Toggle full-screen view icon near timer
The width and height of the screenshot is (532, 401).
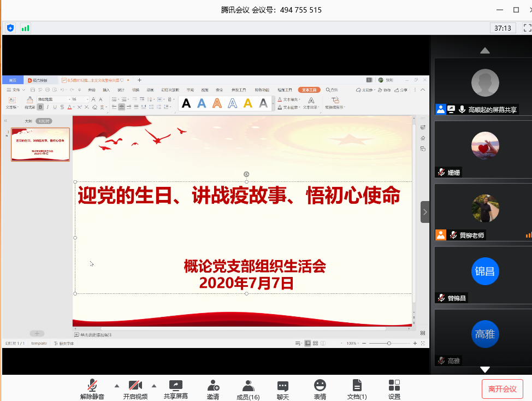pyautogui.click(x=527, y=28)
